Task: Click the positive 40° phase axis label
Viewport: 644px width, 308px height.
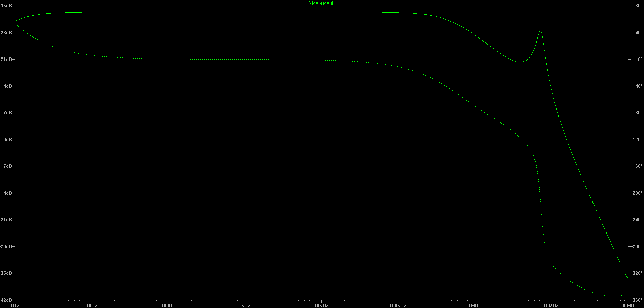Action: point(639,33)
